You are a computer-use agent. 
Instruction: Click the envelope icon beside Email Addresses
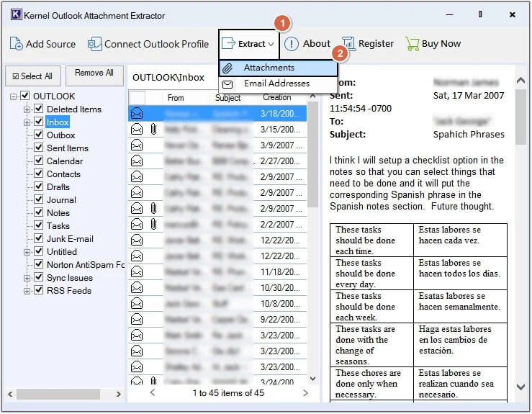pyautogui.click(x=227, y=84)
